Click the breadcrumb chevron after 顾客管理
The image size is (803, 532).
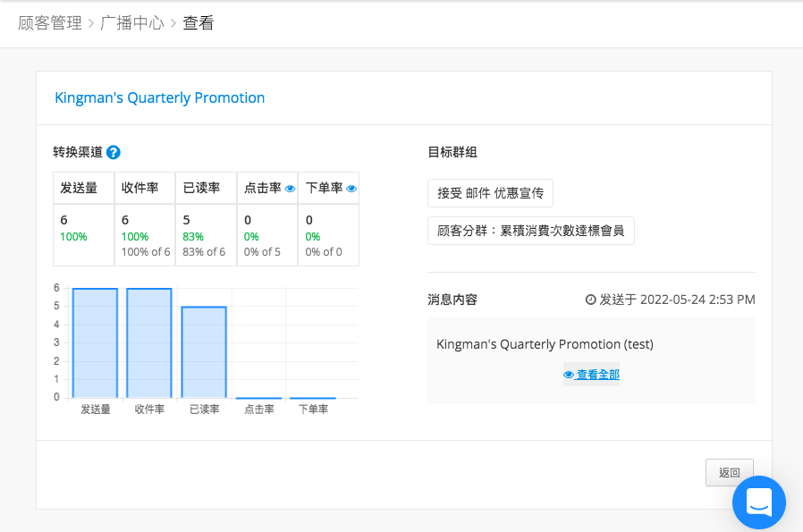[91, 23]
